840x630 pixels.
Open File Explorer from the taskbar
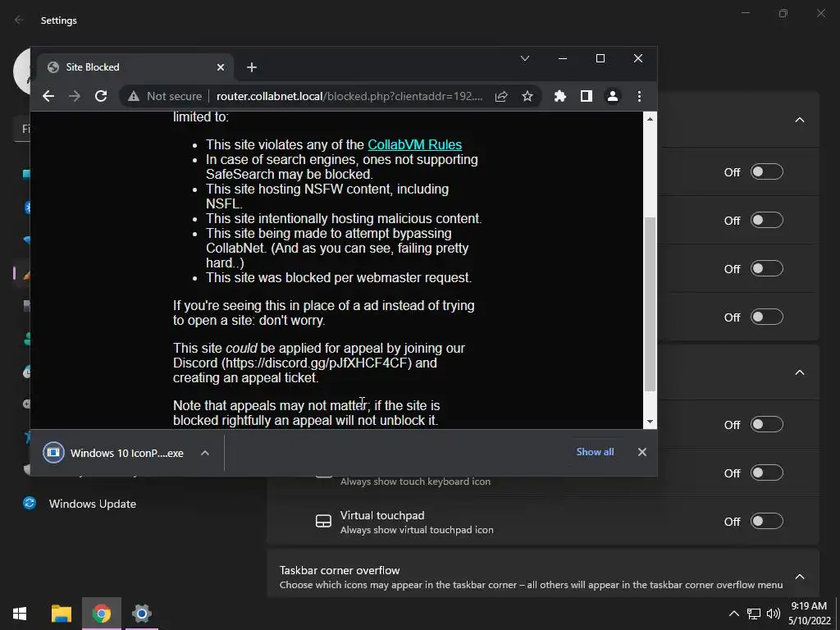click(62, 614)
